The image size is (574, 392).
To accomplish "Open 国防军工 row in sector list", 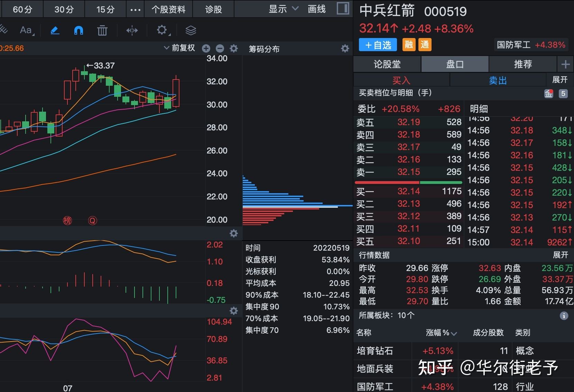I will (463, 386).
